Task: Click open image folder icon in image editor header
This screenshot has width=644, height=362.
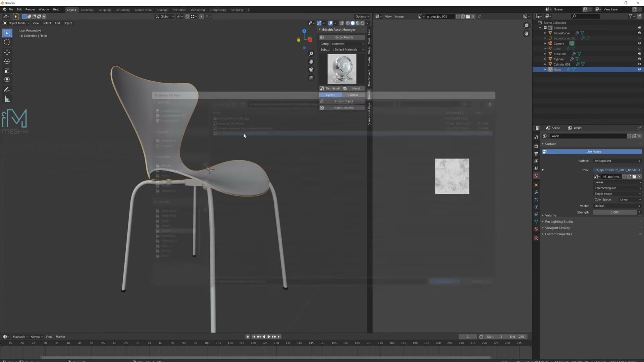Action: click(468, 16)
